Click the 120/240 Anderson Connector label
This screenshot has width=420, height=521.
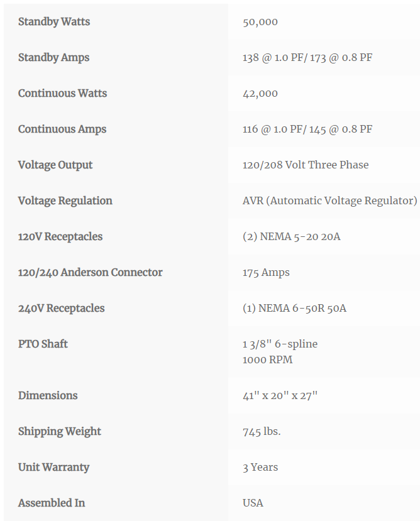90,273
